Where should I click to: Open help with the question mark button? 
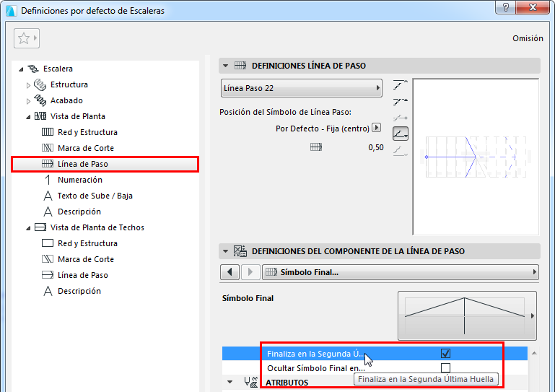pyautogui.click(x=505, y=7)
